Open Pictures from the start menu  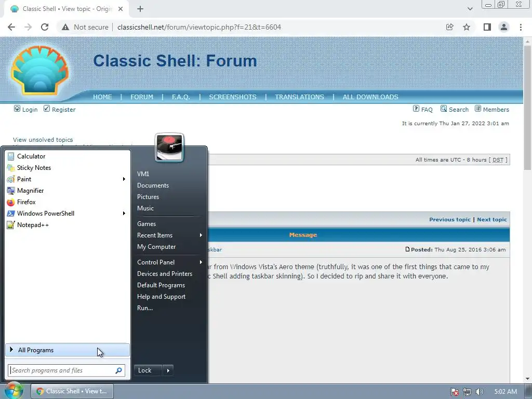(148, 197)
